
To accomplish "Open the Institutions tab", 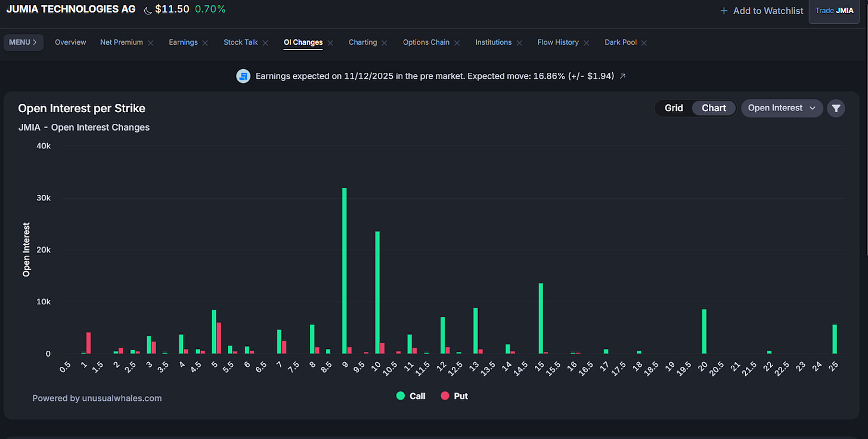I will (x=493, y=42).
